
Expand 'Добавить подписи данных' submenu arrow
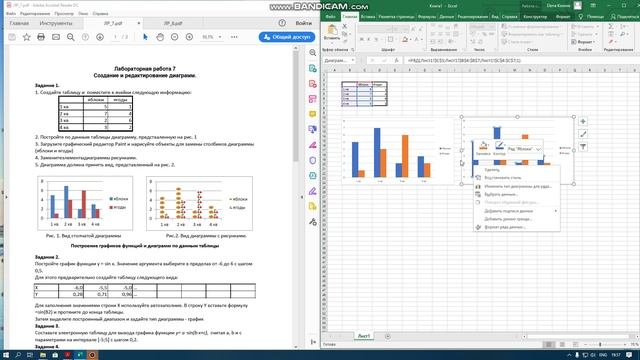click(556, 211)
